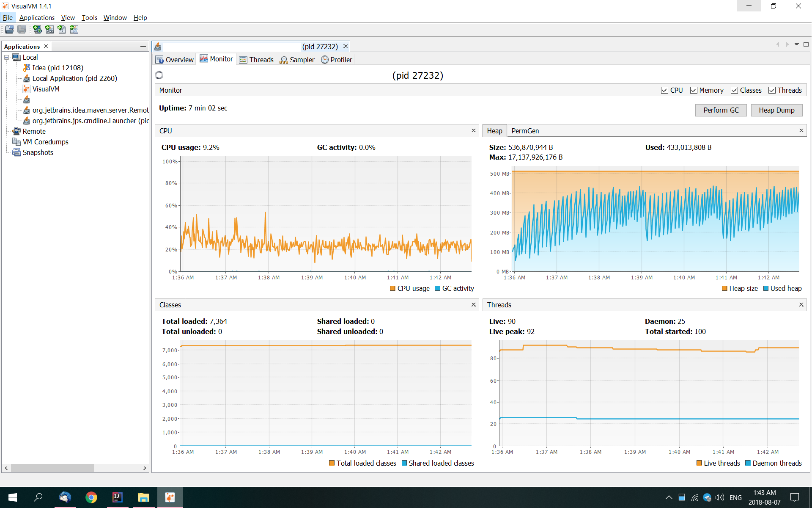Load a snapshot file from the toolbar
812x508 pixels.
tap(9, 29)
